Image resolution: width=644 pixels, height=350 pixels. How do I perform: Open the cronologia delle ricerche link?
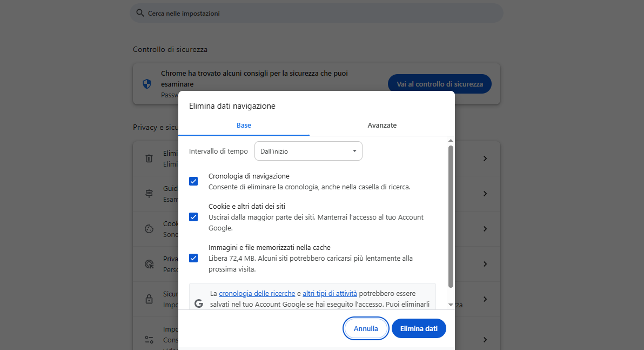click(x=257, y=294)
